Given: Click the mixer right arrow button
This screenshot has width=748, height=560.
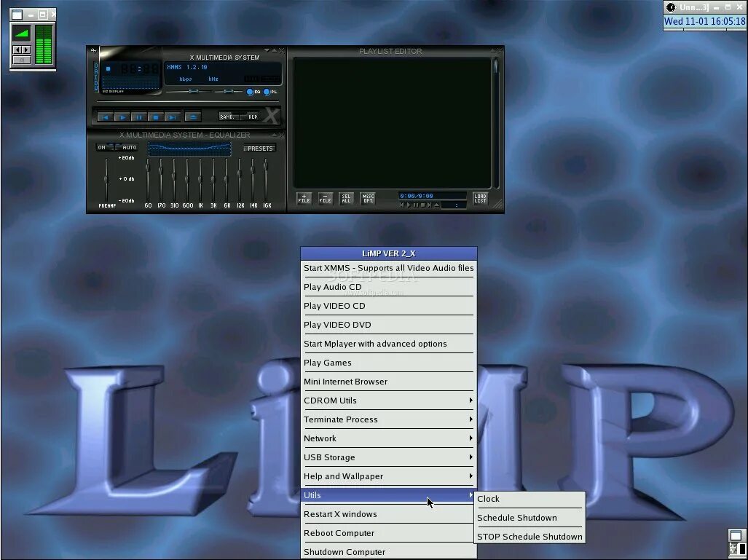Looking at the screenshot, I should 26,50.
